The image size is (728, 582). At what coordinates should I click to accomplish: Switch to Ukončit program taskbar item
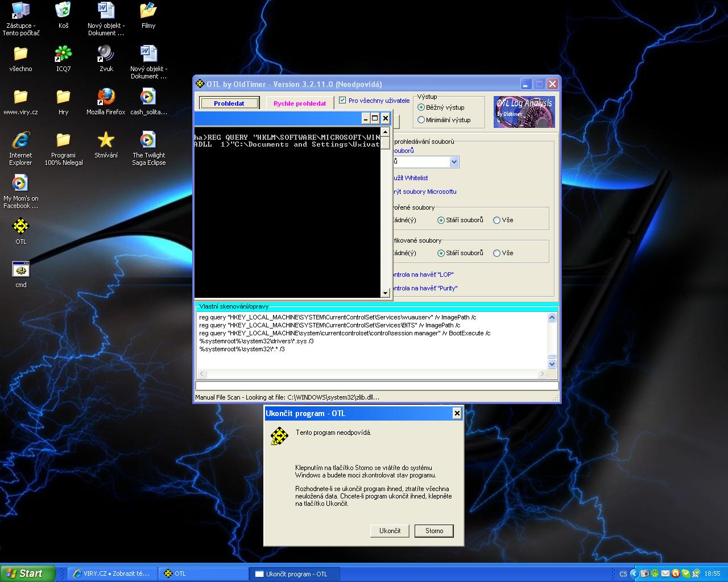pos(295,573)
